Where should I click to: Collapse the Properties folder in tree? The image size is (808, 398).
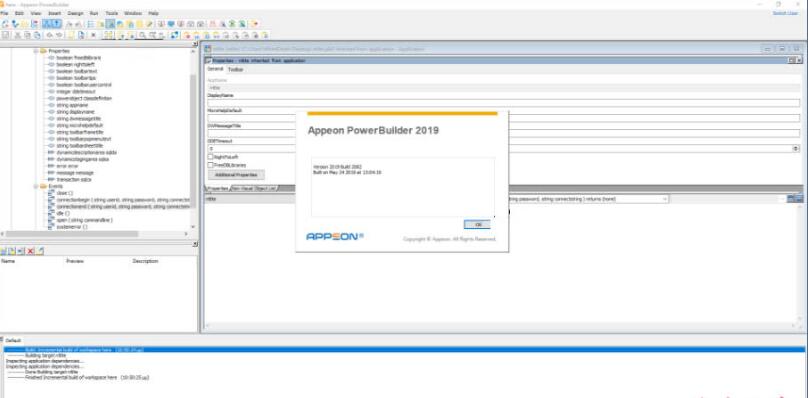[x=36, y=51]
